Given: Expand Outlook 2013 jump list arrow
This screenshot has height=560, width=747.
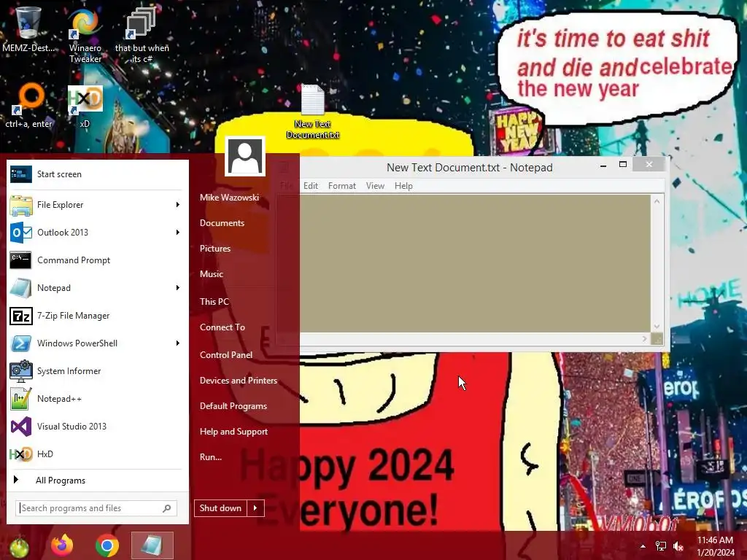Looking at the screenshot, I should pos(178,233).
